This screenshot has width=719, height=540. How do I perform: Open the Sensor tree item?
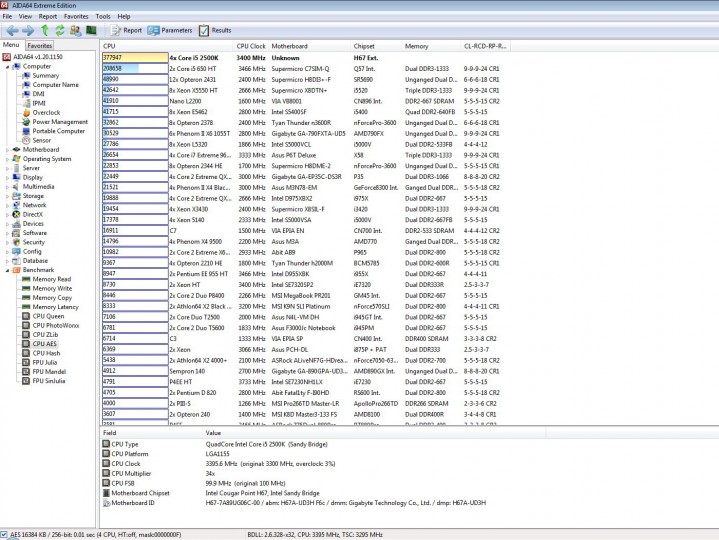(x=37, y=140)
